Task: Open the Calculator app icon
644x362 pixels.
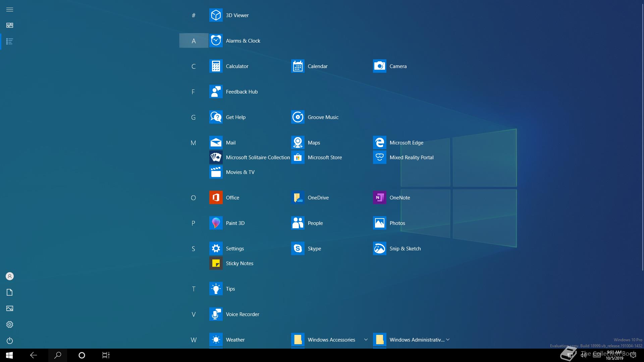Action: click(x=216, y=66)
